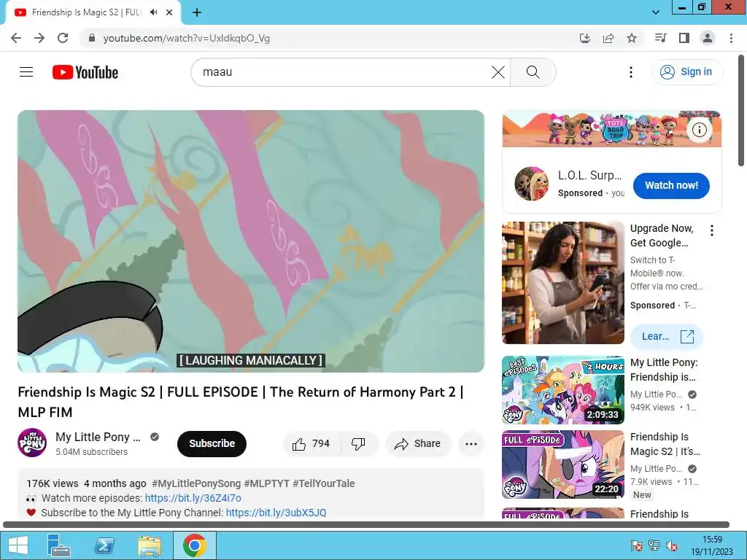
Task: Open YouTube settings three-dot menu beside Sign in
Action: pyautogui.click(x=631, y=72)
